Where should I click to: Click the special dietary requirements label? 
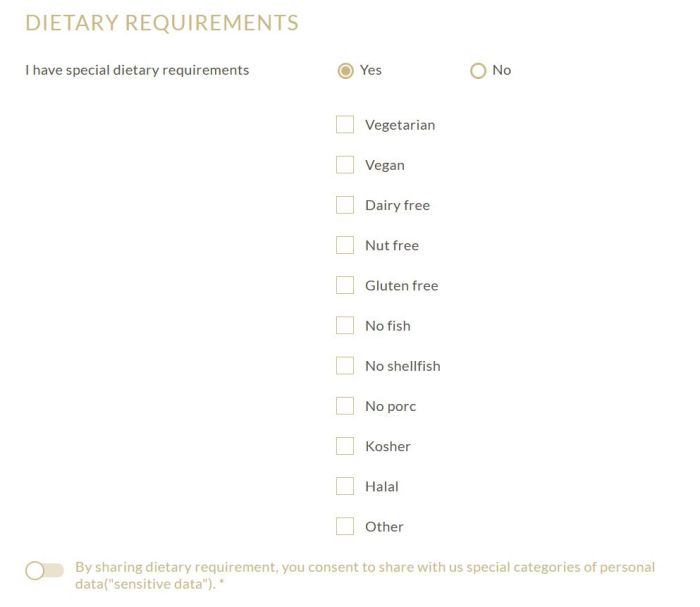(x=137, y=70)
